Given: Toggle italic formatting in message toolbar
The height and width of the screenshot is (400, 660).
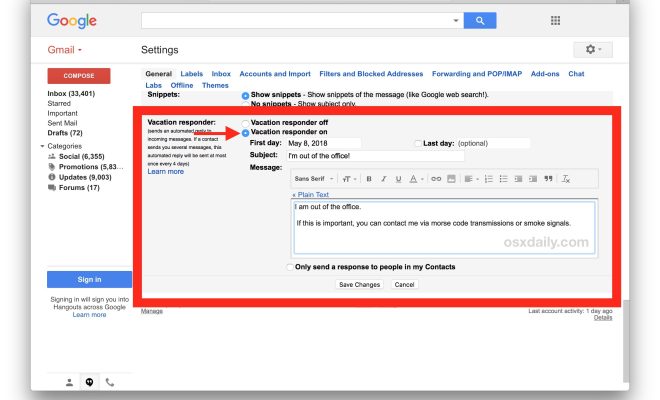Looking at the screenshot, I should point(383,179).
